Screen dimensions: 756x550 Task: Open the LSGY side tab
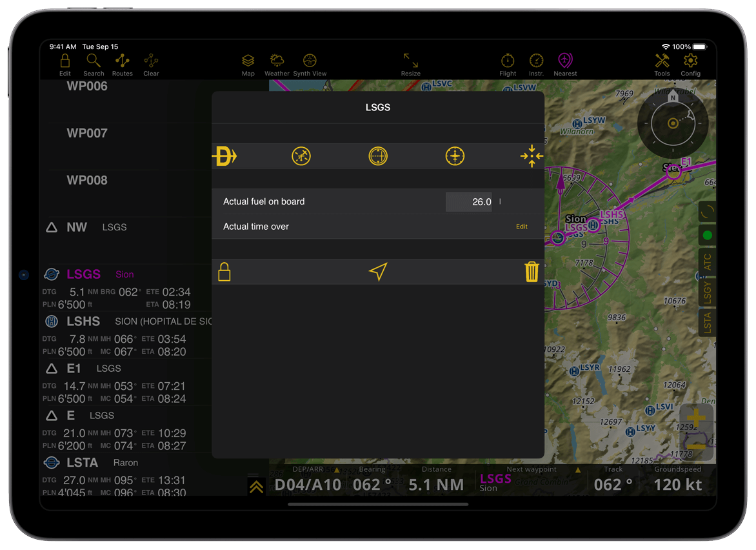pyautogui.click(x=707, y=292)
